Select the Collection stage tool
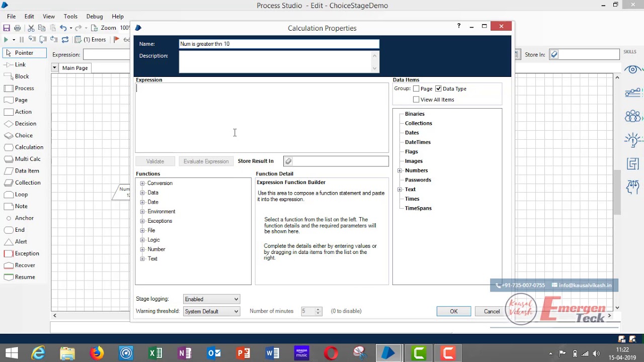644x362 pixels. [28, 183]
